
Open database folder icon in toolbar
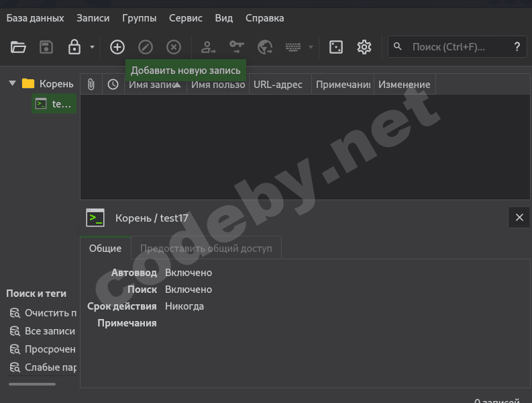coord(18,47)
